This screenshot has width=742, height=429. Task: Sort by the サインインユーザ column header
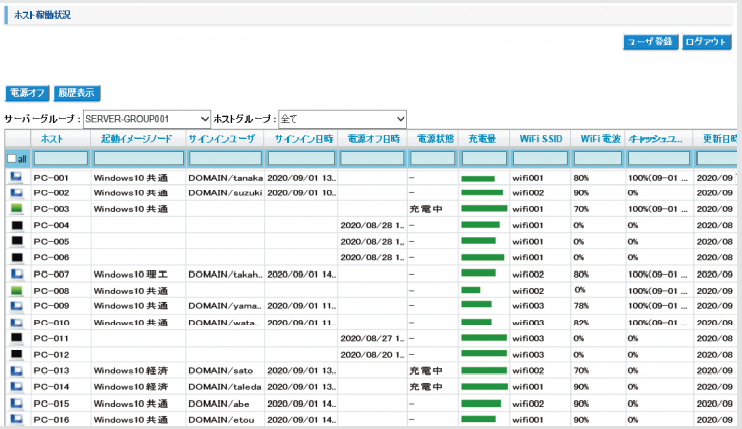(221, 139)
